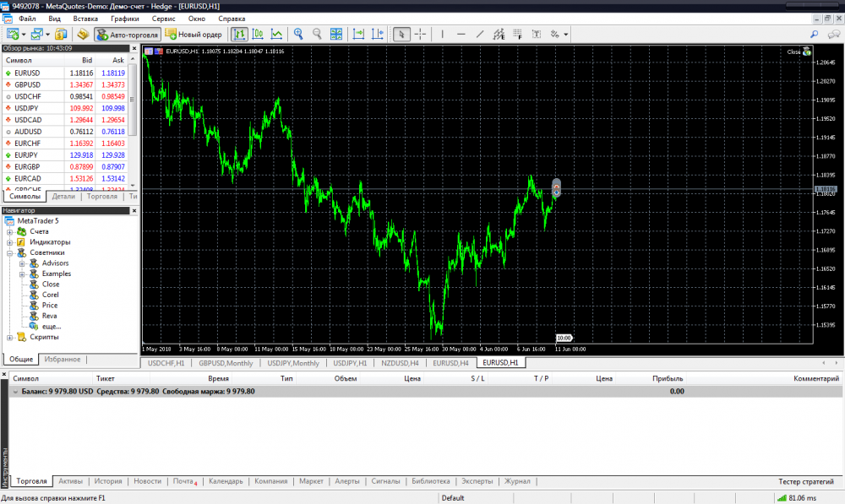Switch chart to candlestick mode
The height and width of the screenshot is (504, 845).
tap(258, 35)
